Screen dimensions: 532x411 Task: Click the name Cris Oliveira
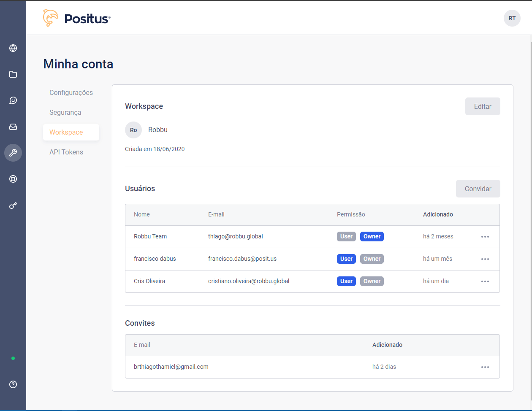pyautogui.click(x=149, y=281)
